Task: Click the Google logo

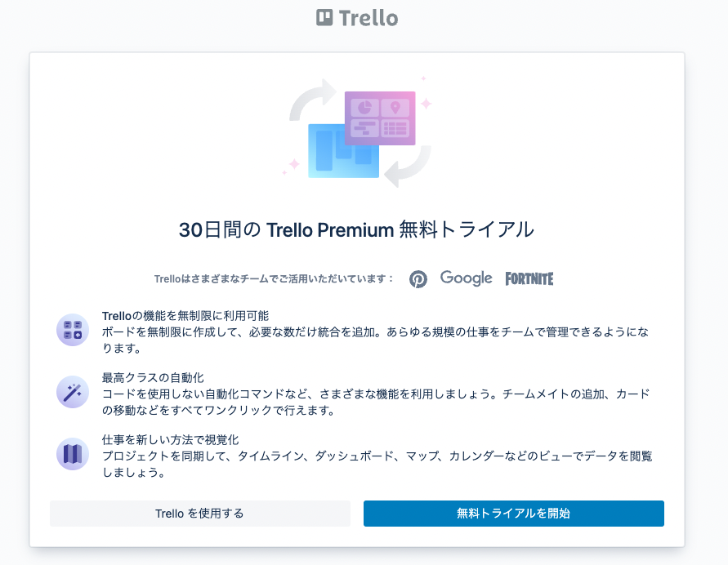Action: tap(466, 278)
